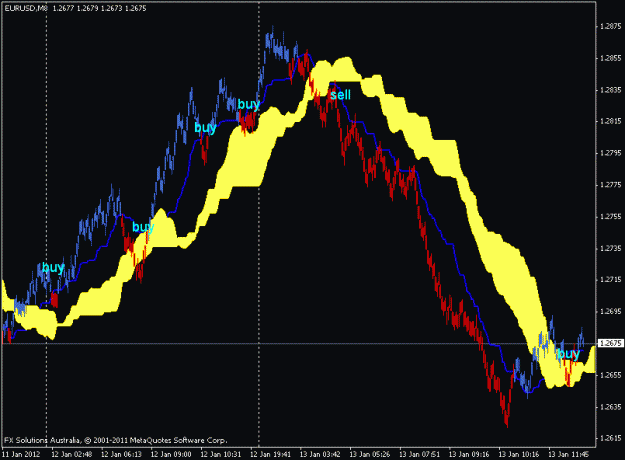This screenshot has width=625, height=460.
Task: Click the 1.2855 price axis label
Action: [x=610, y=58]
